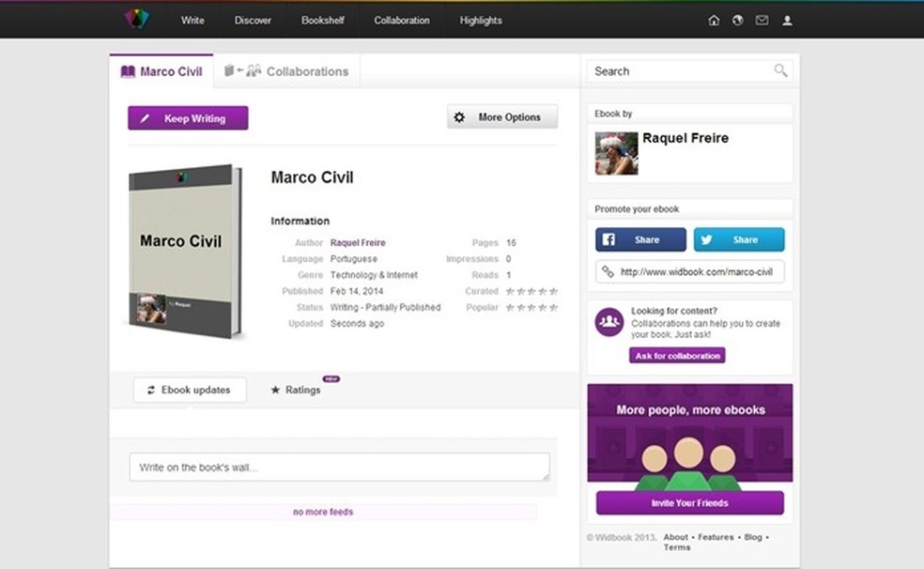Click the Keep Writing button

(188, 118)
